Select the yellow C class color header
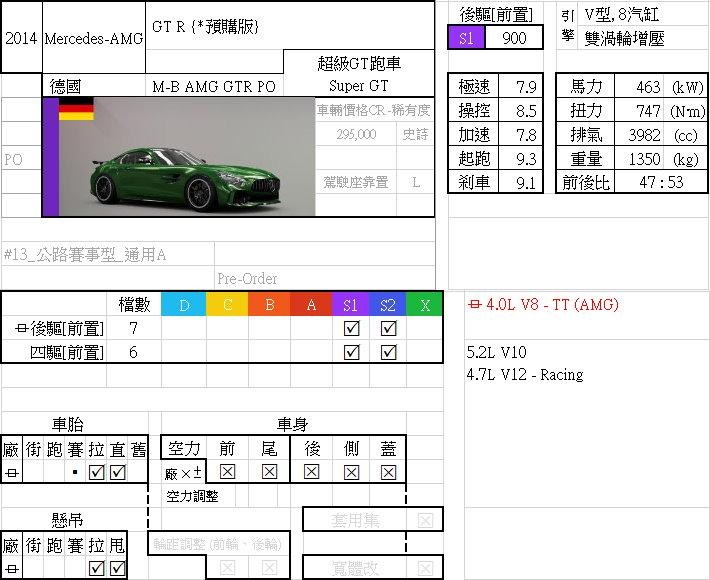710x580 pixels. point(227,305)
